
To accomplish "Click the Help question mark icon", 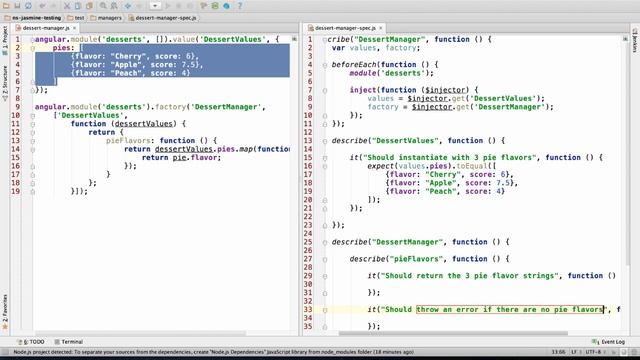I will click(240, 6).
